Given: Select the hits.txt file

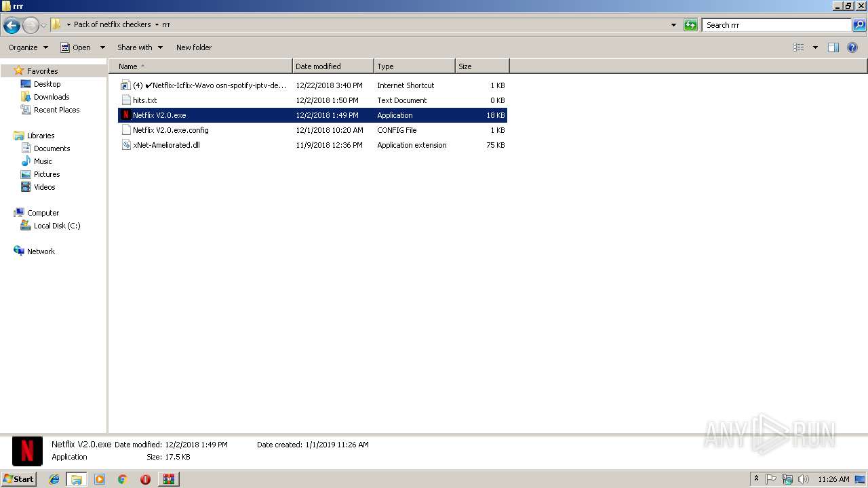Looking at the screenshot, I should (313, 100).
